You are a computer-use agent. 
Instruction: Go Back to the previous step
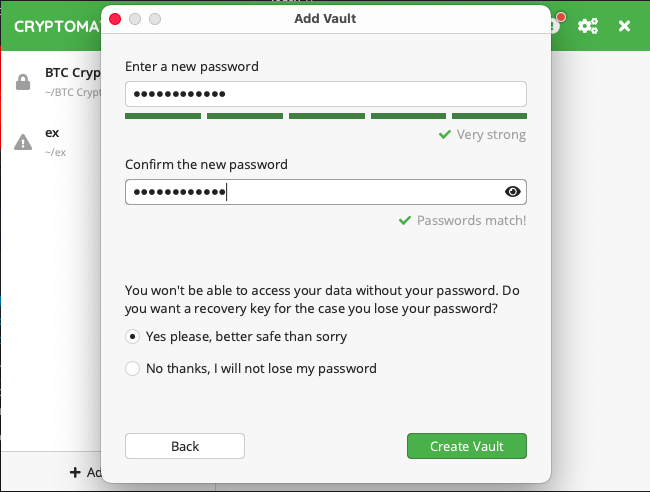[x=185, y=446]
